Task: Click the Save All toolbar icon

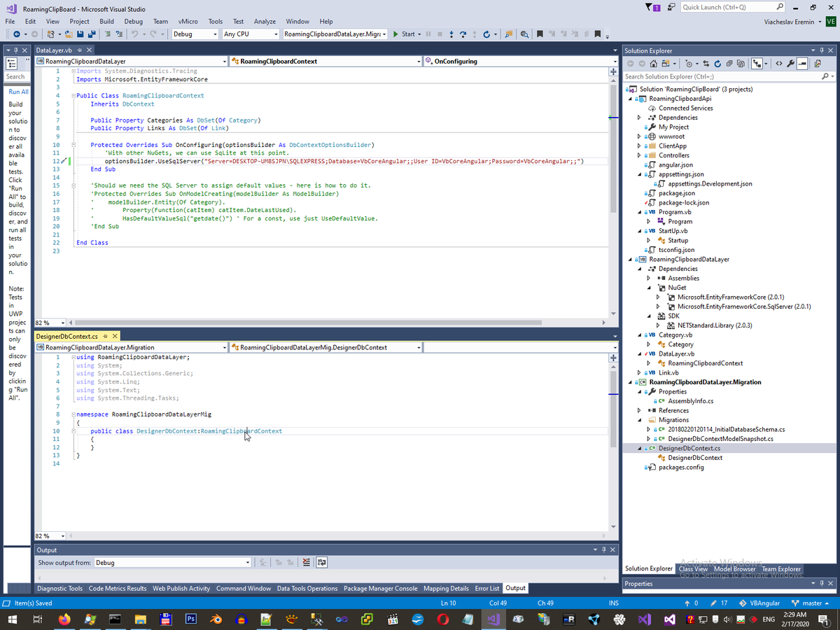Action: (92, 34)
